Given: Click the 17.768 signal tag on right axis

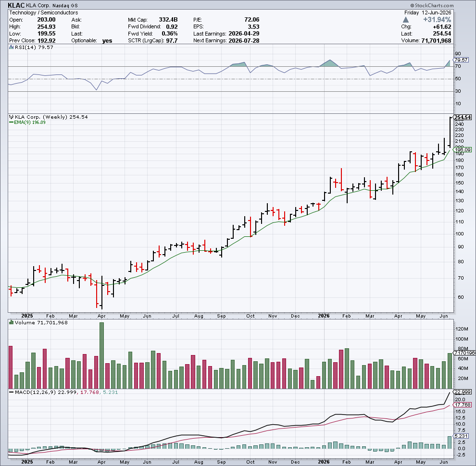Looking at the screenshot, I should tap(463, 405).
